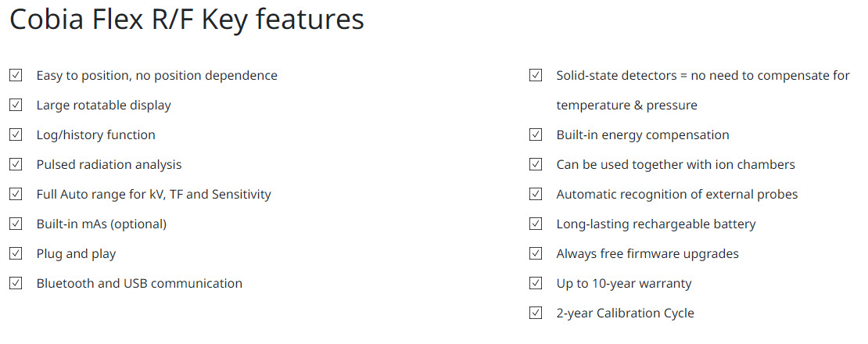Click the temperature & pressure text line
This screenshot has height=344, width=868.
click(626, 106)
